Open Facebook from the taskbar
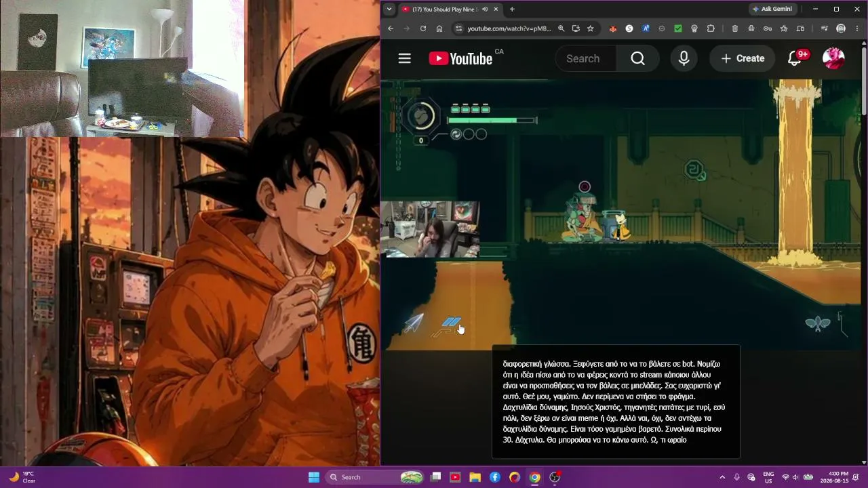Screen dimensions: 868x488 pos(495,477)
